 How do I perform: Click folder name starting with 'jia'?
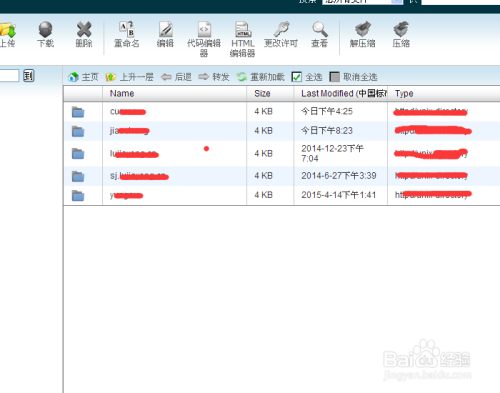click(130, 131)
